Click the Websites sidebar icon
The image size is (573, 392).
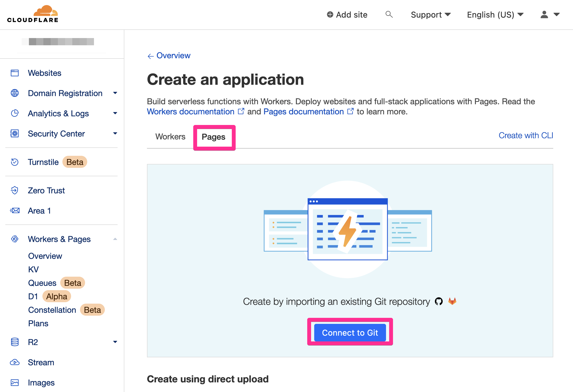14,73
